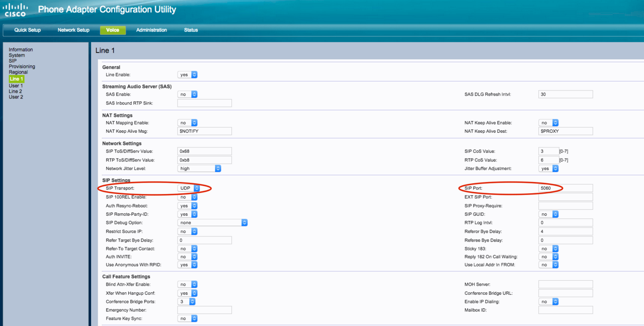
Task: Open the SIP Debug Option dropdown
Action: coord(212,222)
